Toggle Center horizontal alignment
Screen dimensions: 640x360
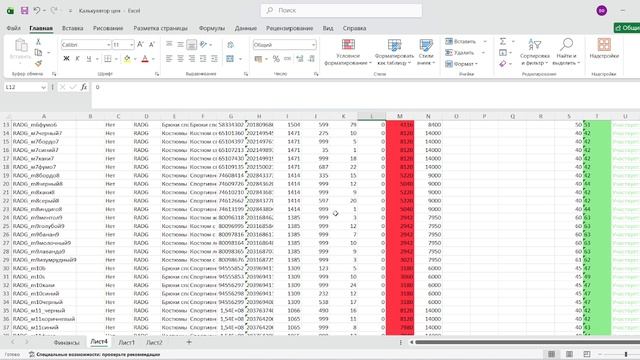pyautogui.click(x=180, y=59)
